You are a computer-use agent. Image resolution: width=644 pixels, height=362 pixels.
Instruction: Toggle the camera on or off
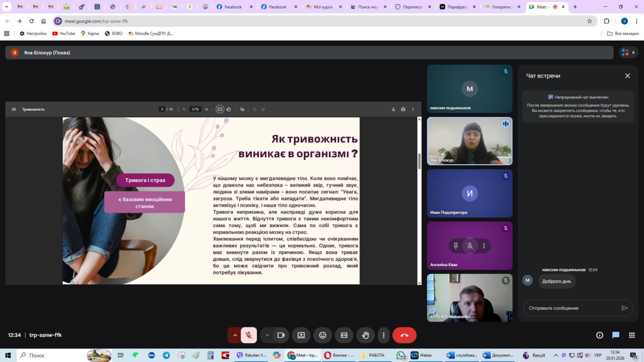[x=281, y=335]
